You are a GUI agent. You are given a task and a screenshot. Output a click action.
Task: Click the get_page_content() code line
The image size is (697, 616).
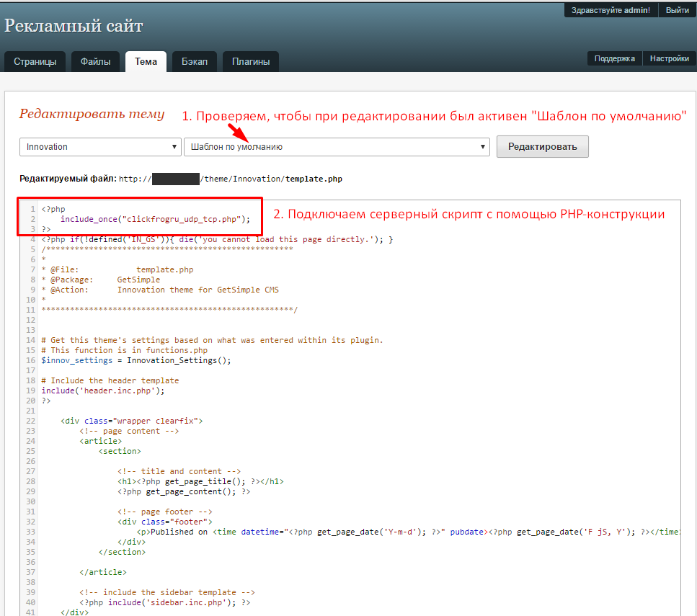point(184,491)
